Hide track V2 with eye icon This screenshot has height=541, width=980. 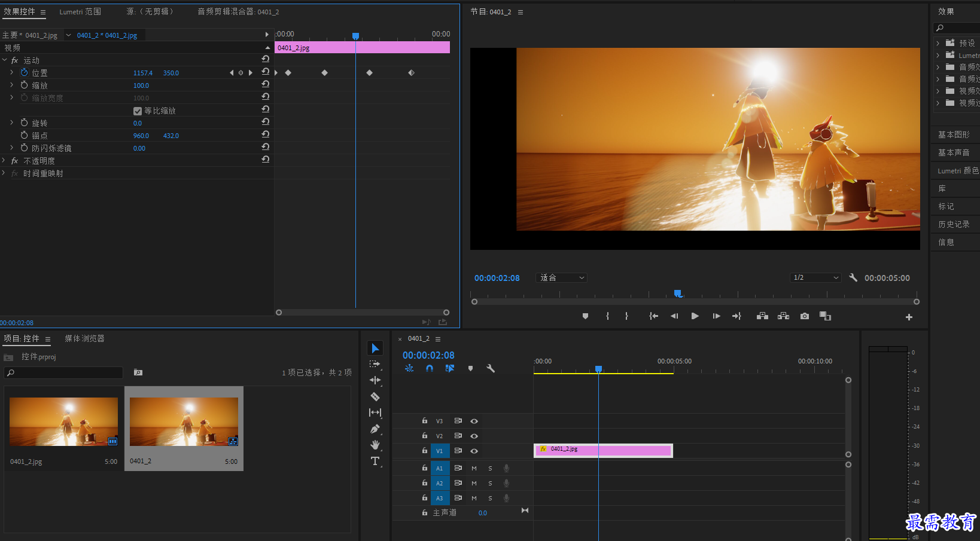[474, 436]
